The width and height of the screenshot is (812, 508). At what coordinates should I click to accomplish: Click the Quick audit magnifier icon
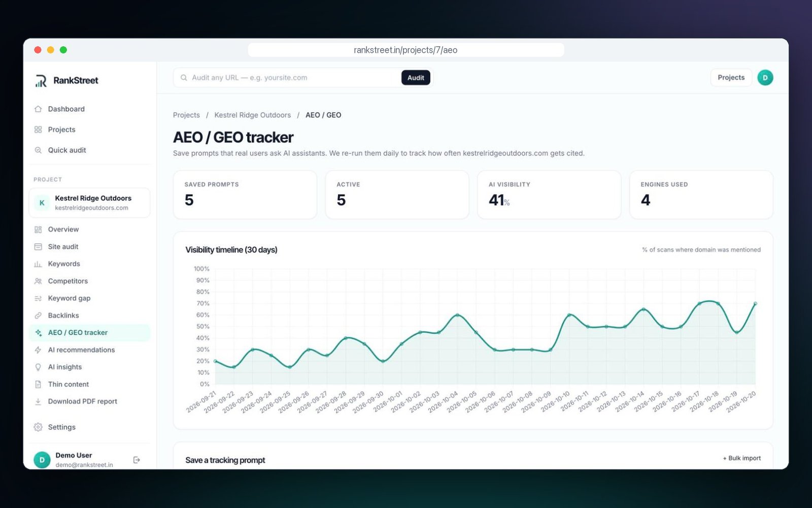pyautogui.click(x=38, y=150)
